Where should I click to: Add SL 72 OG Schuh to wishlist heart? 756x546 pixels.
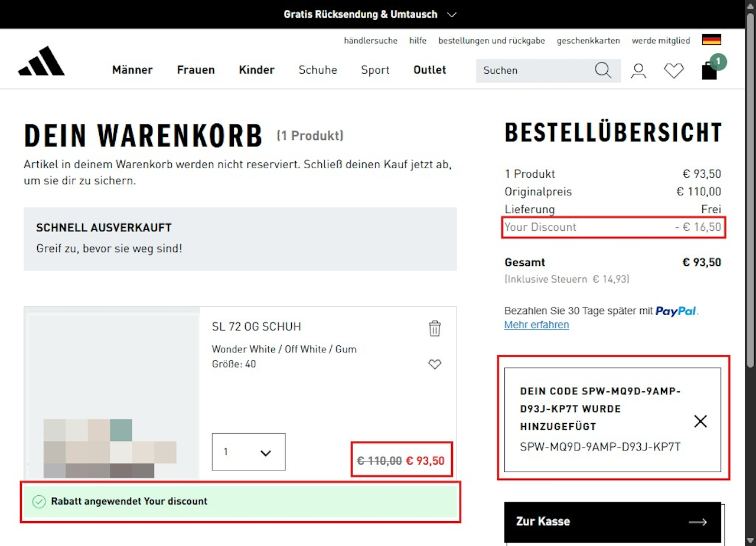click(x=435, y=364)
